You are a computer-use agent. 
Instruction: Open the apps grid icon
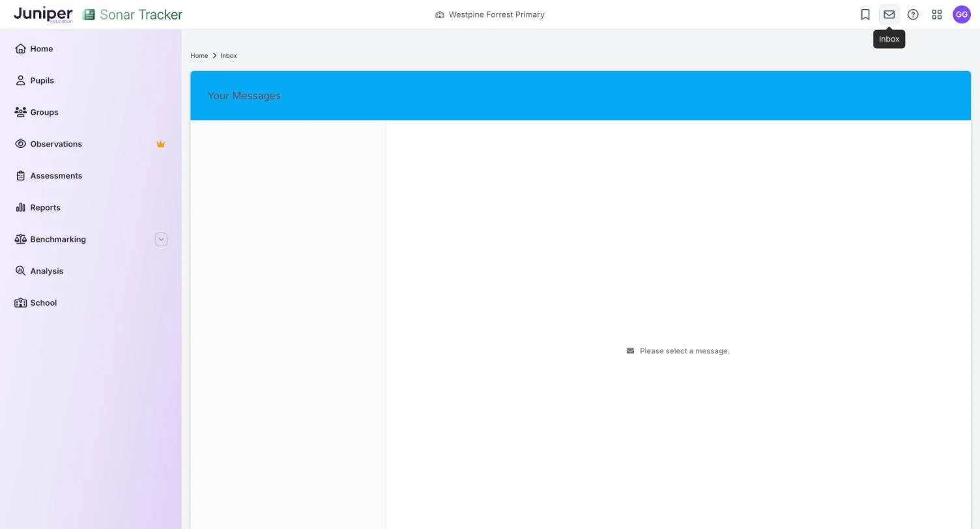(x=937, y=14)
